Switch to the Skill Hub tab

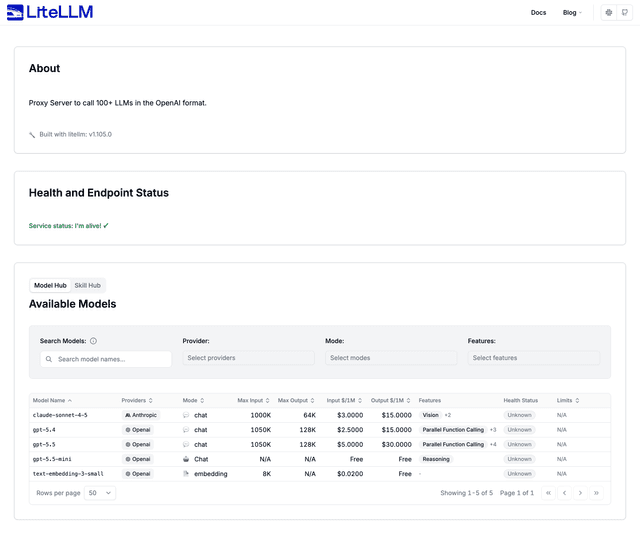click(87, 286)
